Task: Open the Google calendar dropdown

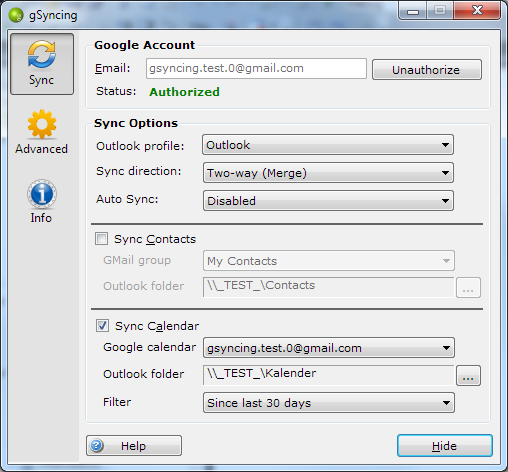Action: (x=329, y=348)
